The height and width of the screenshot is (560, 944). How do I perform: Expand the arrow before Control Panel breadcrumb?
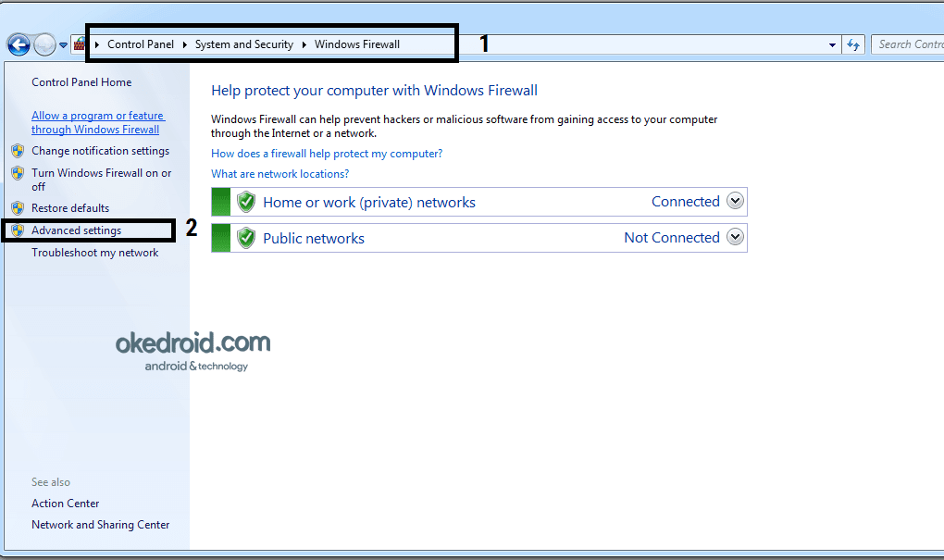[97, 44]
